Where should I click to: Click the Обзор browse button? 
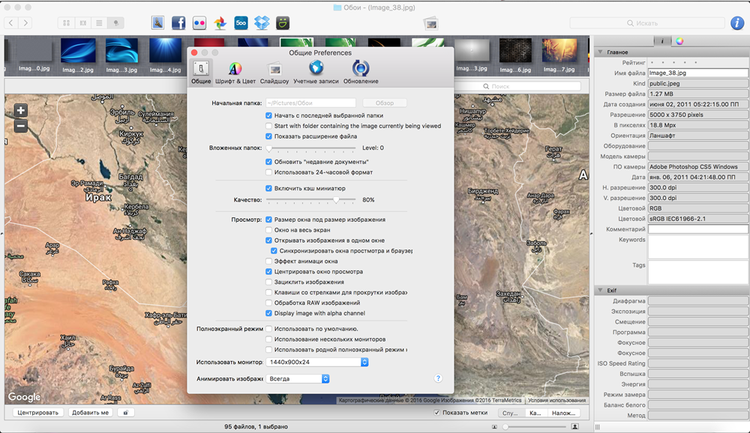pyautogui.click(x=385, y=103)
